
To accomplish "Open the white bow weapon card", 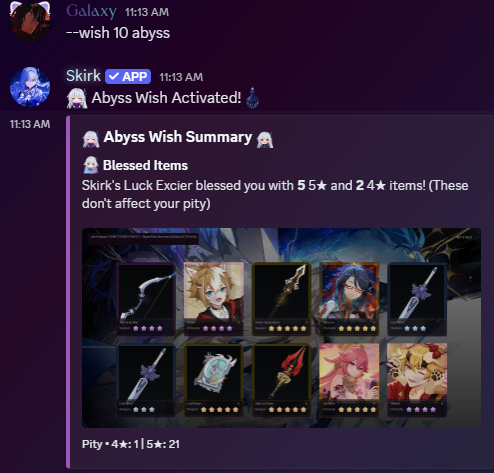I will click(x=145, y=299).
